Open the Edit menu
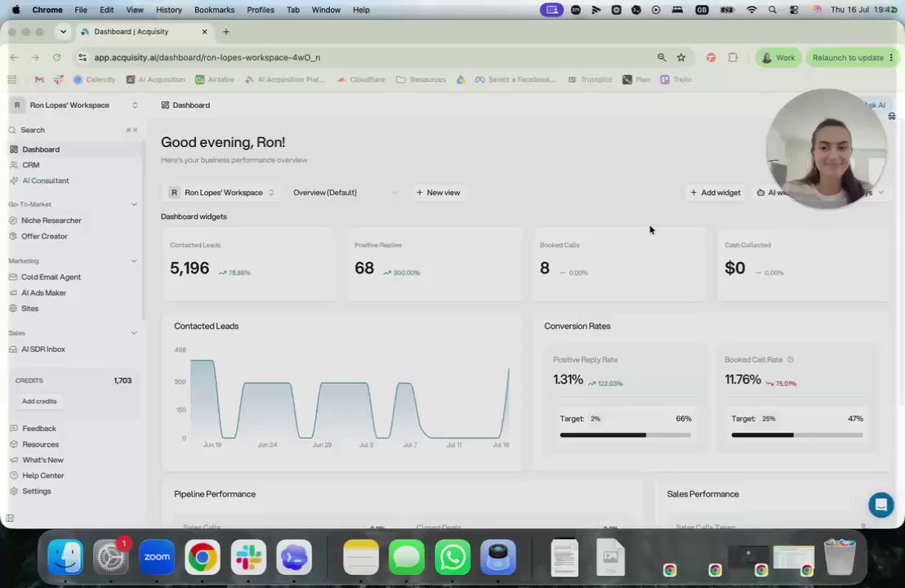Screen dimensions: 905x588 106,10
